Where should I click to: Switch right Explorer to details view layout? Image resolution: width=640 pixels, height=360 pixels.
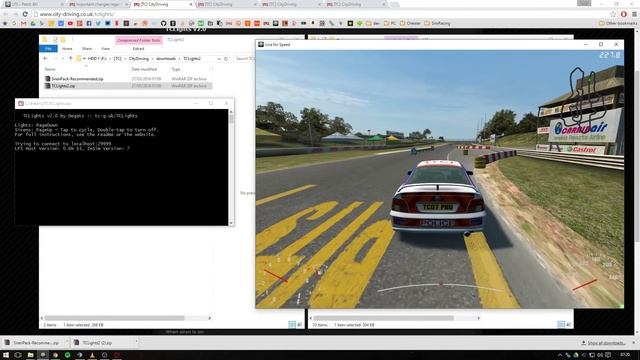[561, 324]
